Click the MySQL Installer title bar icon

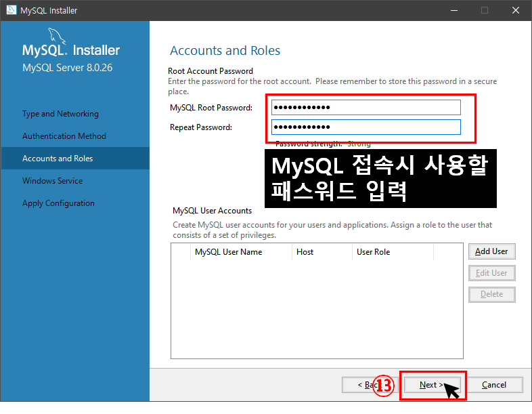12,10
